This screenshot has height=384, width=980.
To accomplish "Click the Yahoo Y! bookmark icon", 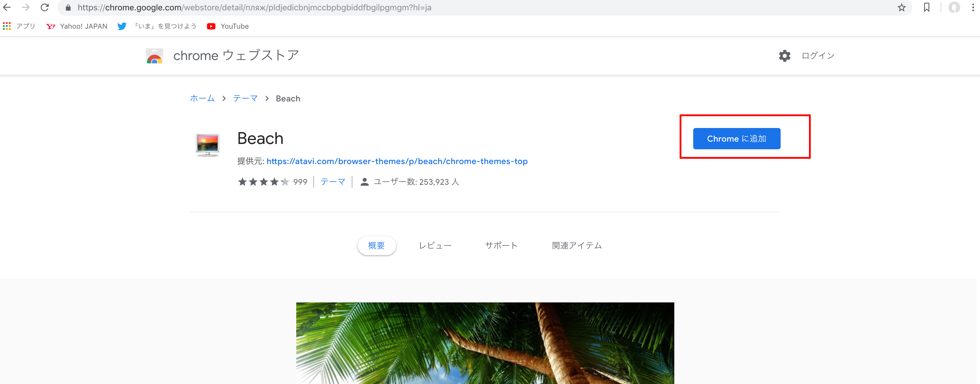I will pos(50,26).
